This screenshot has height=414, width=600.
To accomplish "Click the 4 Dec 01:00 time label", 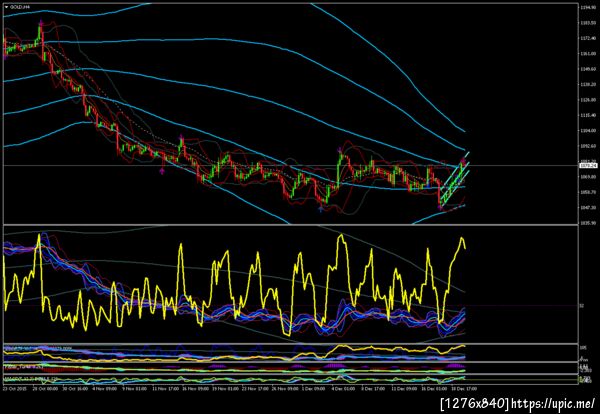I will (343, 388).
